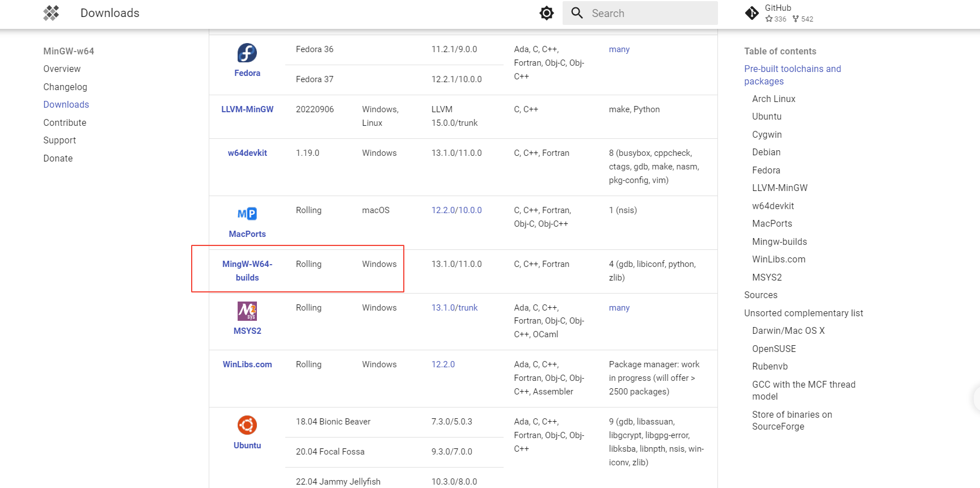Jump to Ubuntu in table of contents
Viewport: 980px width, 488px height.
767,116
